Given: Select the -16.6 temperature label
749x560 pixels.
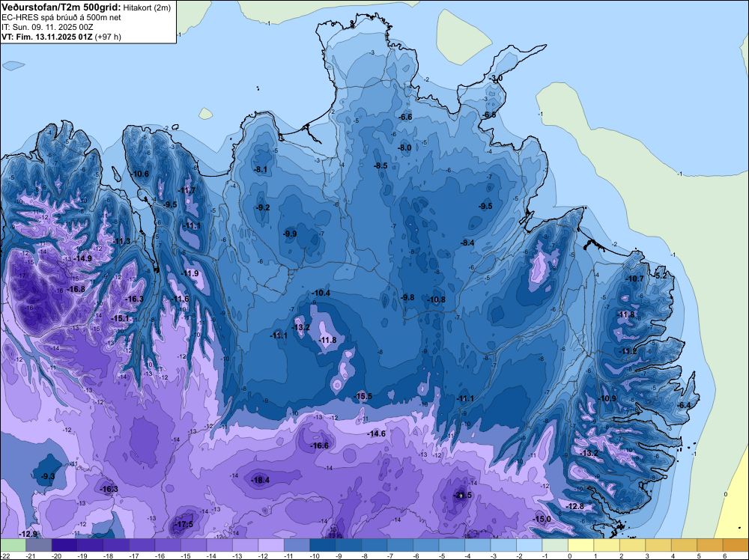Looking at the screenshot, I should point(320,445).
